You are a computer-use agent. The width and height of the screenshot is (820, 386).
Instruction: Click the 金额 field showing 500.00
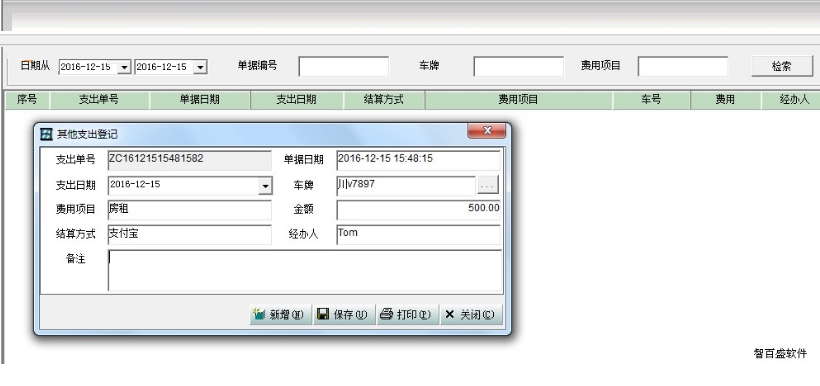(x=418, y=210)
